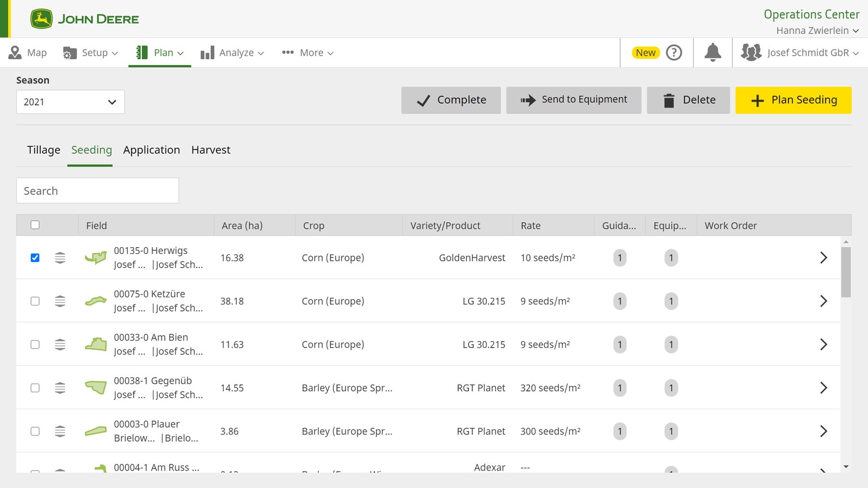Expand the Setup menu chevron
The image size is (868, 488).
(x=115, y=53)
